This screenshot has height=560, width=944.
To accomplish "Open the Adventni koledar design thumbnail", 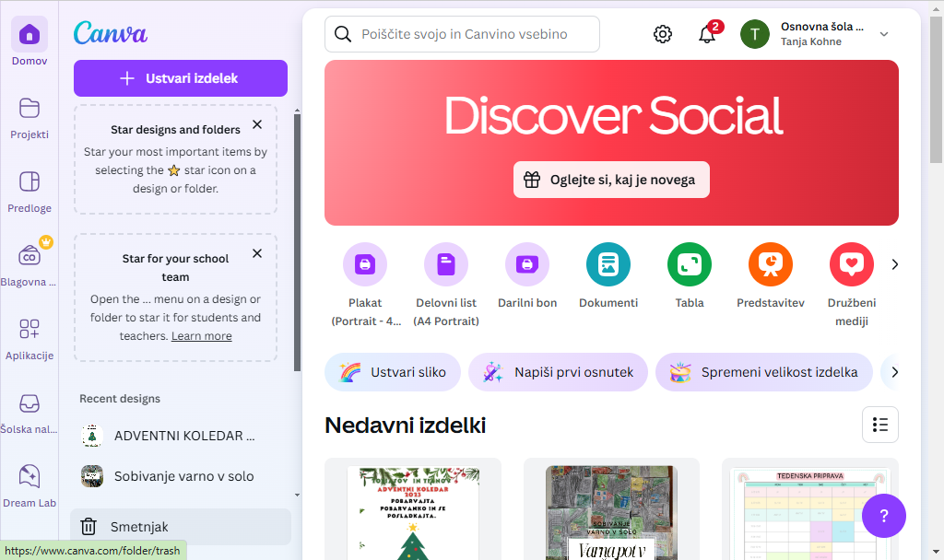I will pos(413,510).
